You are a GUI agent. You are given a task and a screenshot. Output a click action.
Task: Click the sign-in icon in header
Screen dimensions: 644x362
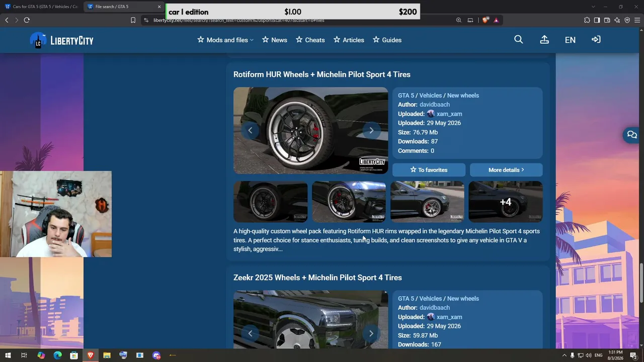click(x=596, y=40)
